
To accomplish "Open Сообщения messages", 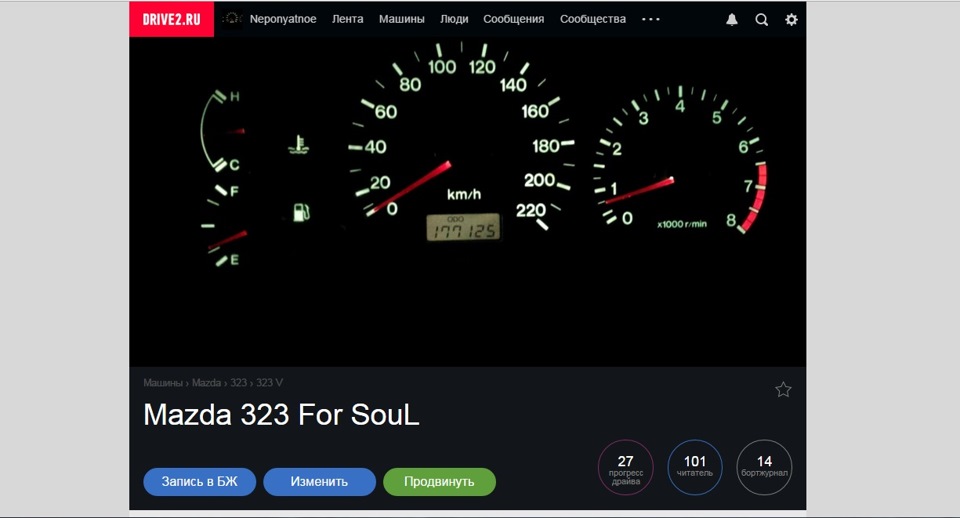I will click(x=514, y=19).
